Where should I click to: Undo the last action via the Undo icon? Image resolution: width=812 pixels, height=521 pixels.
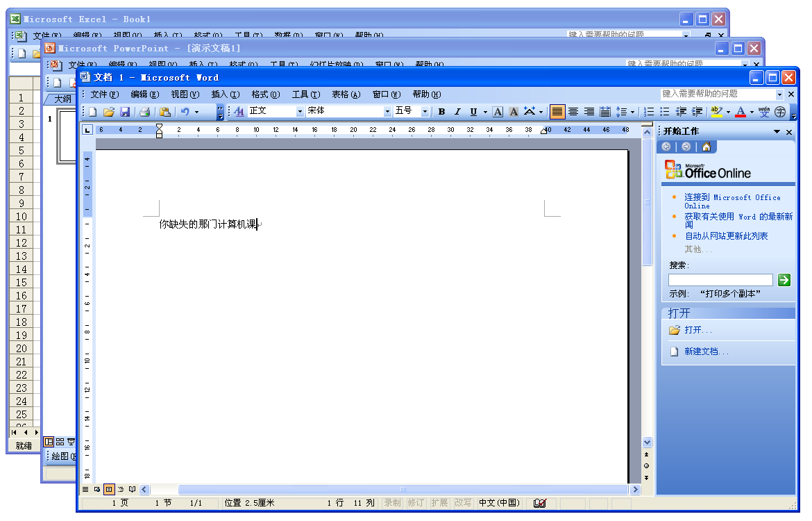point(185,111)
